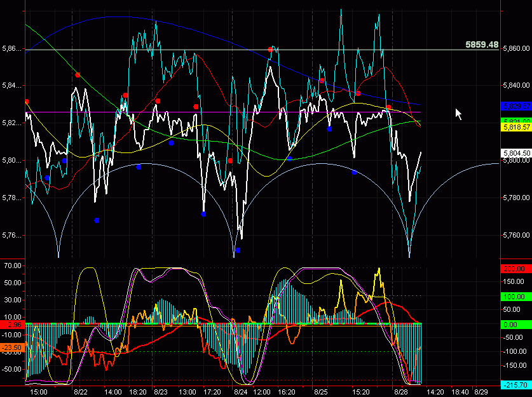Select the red 200.00 indicator tag
Screen dimensions: 532x397
click(516, 269)
